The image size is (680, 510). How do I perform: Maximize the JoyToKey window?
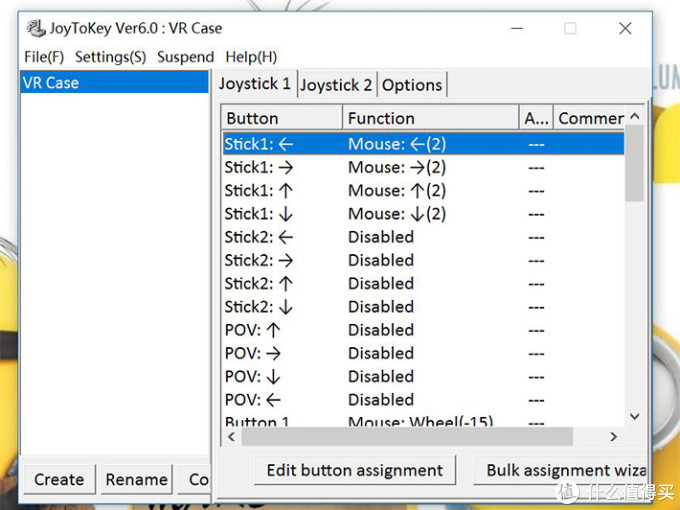[x=570, y=29]
